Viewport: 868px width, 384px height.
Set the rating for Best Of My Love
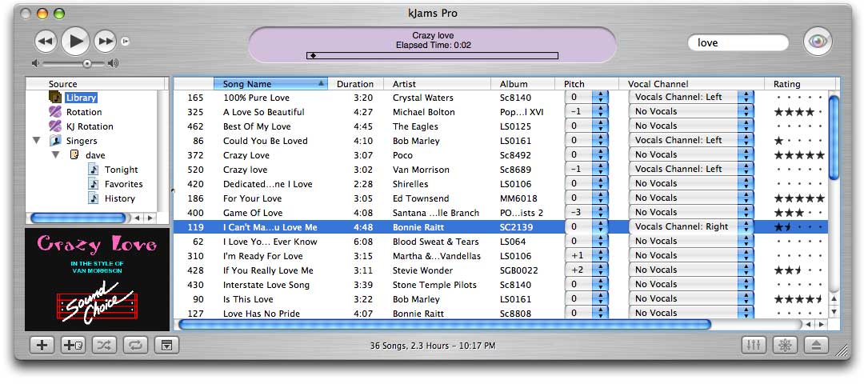tap(799, 126)
